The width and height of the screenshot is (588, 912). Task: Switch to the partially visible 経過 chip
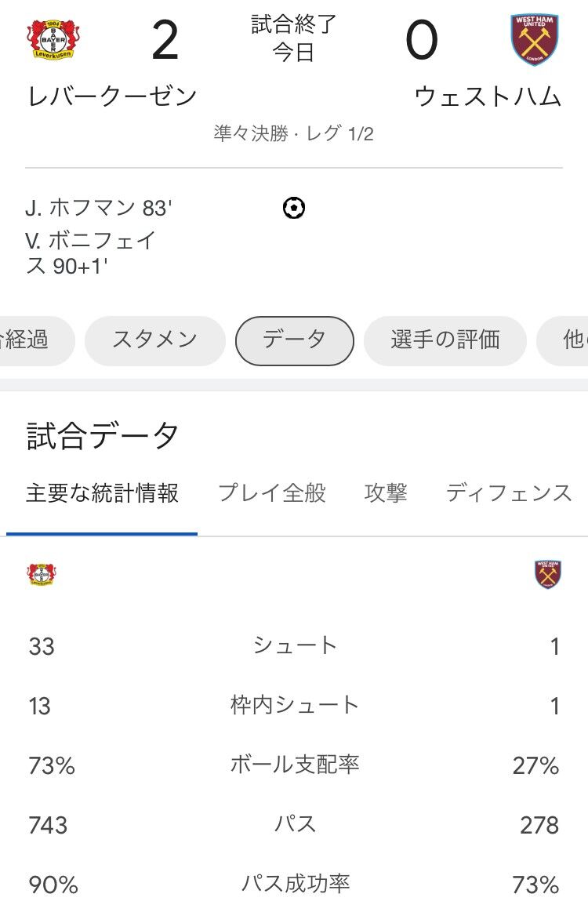coord(37,340)
